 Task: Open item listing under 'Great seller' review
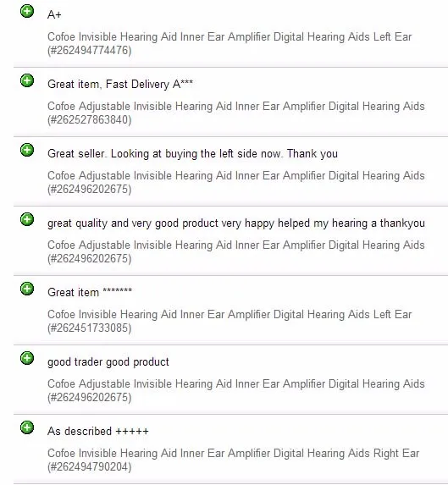coord(236,182)
